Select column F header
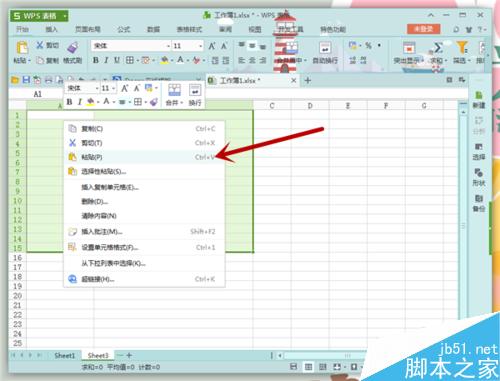 pos(386,106)
